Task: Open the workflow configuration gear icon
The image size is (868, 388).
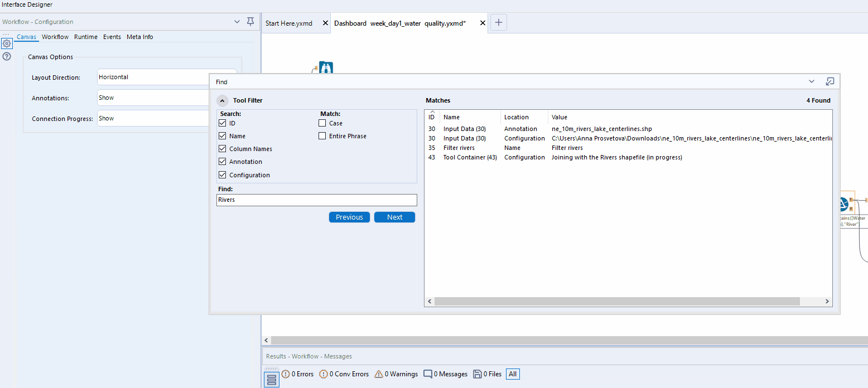Action: (7, 43)
